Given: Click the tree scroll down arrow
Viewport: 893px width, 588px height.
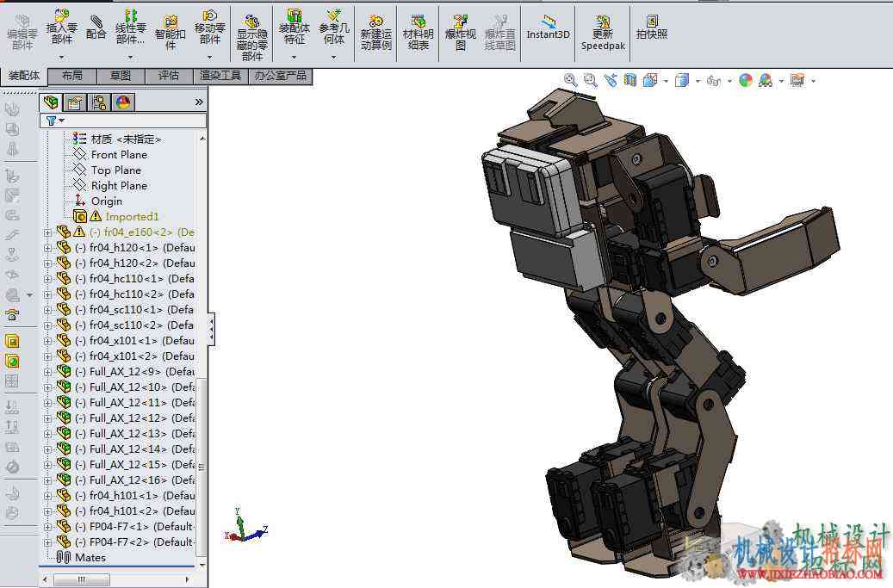Looking at the screenshot, I should pos(202,565).
